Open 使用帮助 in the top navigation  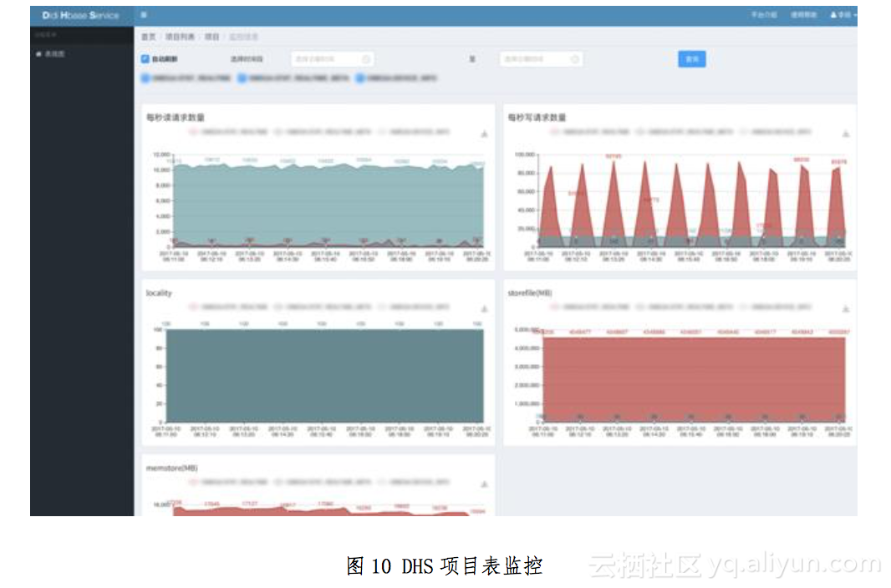coord(803,15)
